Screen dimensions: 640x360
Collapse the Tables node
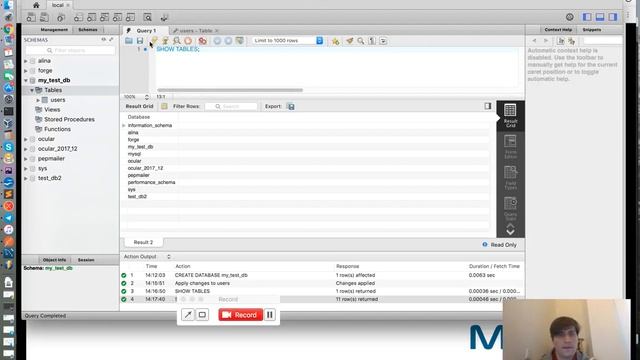click(32, 90)
